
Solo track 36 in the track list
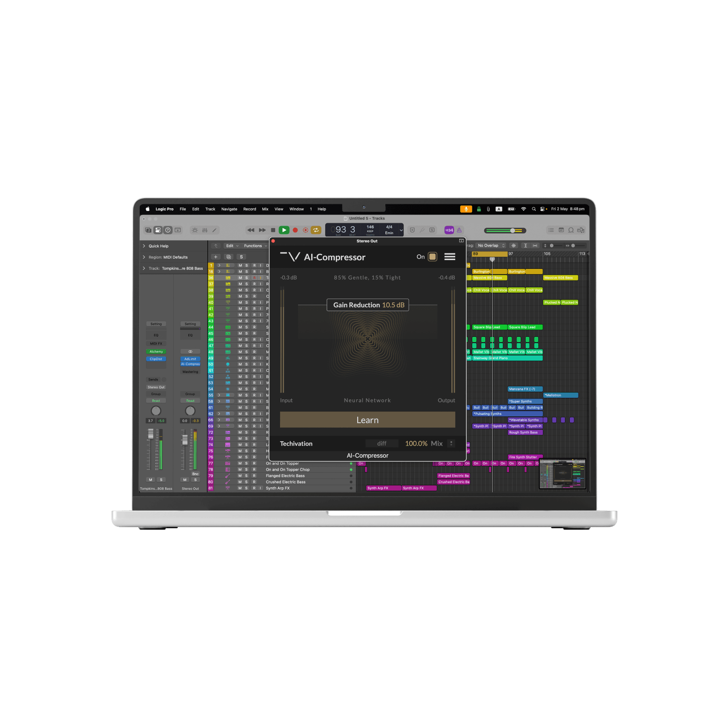coord(247,278)
